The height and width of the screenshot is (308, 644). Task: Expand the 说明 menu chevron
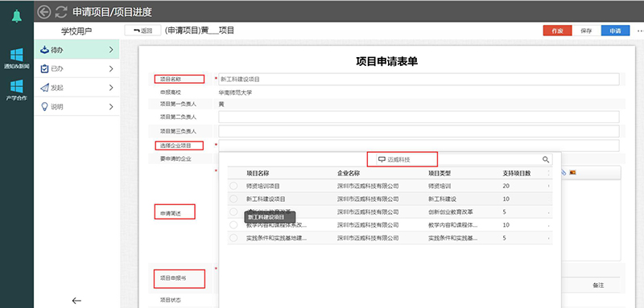pos(111,107)
